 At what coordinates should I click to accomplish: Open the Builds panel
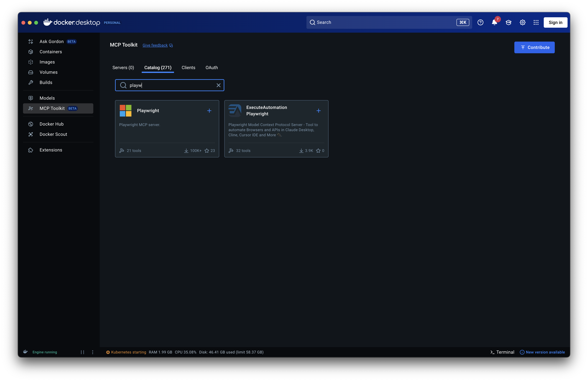[46, 82]
